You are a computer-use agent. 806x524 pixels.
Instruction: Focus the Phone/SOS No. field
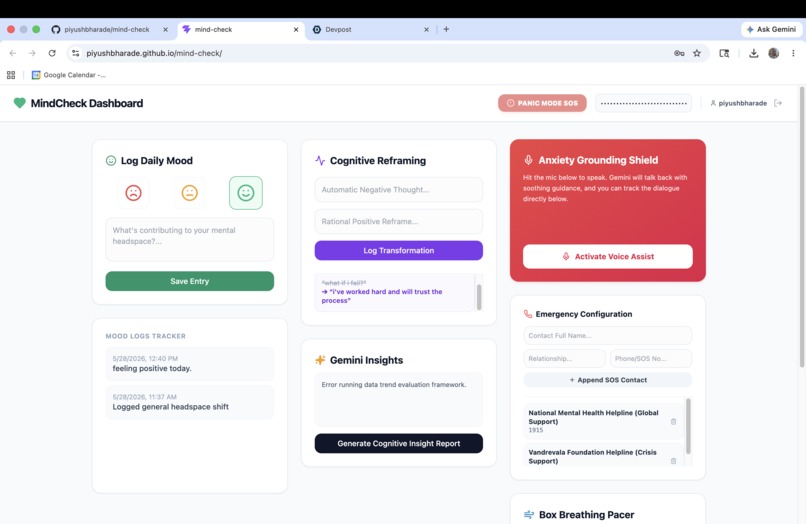tap(651, 358)
